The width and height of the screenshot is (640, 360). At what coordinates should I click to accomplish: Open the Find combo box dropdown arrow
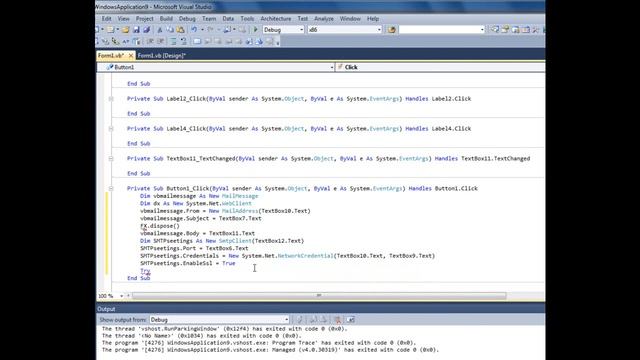click(482, 30)
